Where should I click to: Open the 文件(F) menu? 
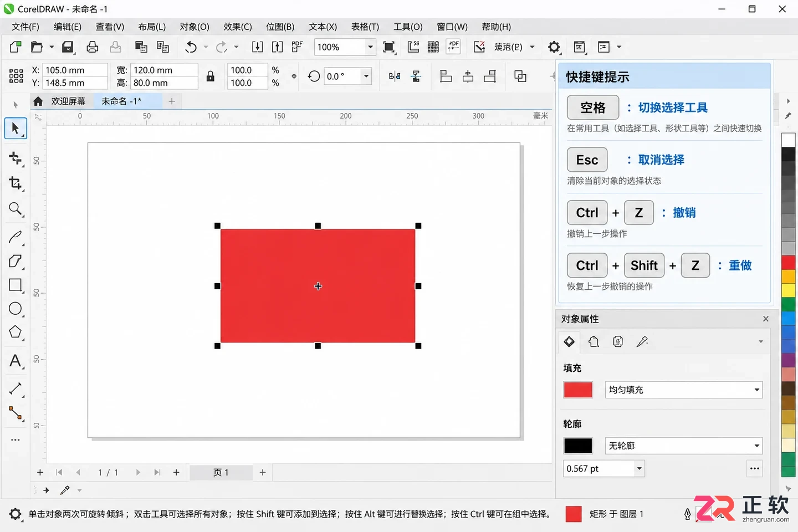[x=25, y=27]
